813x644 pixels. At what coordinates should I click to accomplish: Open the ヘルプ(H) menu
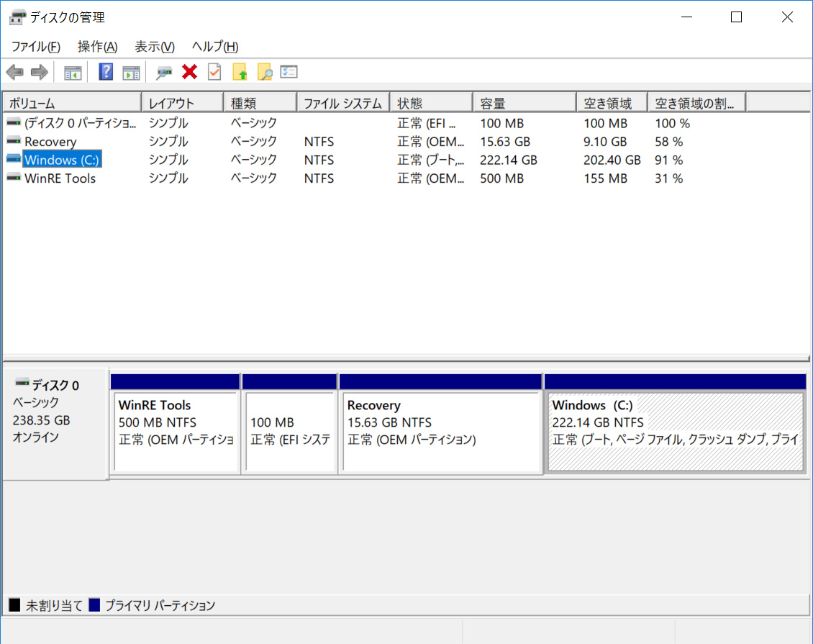click(x=214, y=47)
